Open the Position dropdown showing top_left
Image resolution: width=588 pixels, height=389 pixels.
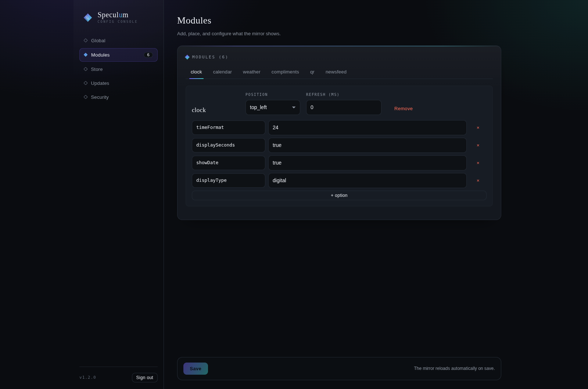[x=273, y=107]
